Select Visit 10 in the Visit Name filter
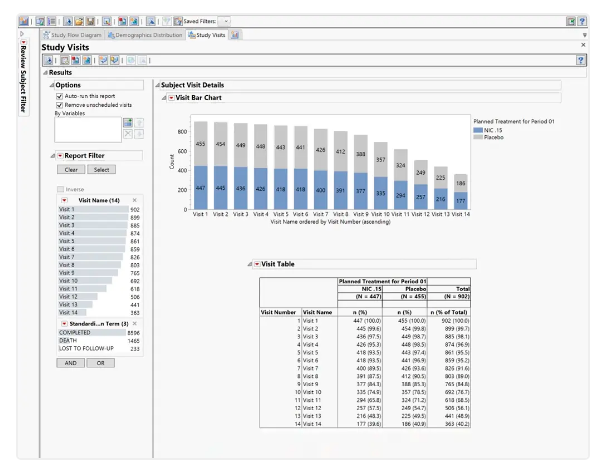 click(x=99, y=281)
